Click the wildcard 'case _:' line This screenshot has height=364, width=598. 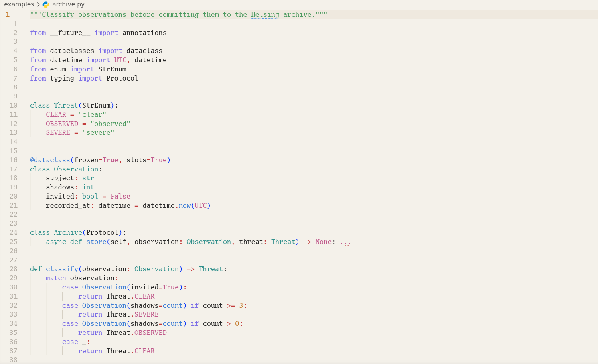pos(76,342)
